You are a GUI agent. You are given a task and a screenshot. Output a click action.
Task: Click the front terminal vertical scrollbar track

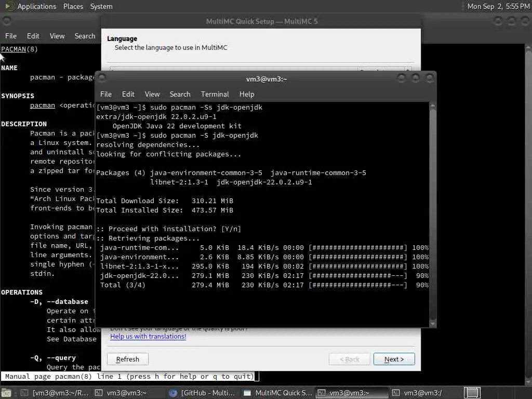tap(433, 215)
